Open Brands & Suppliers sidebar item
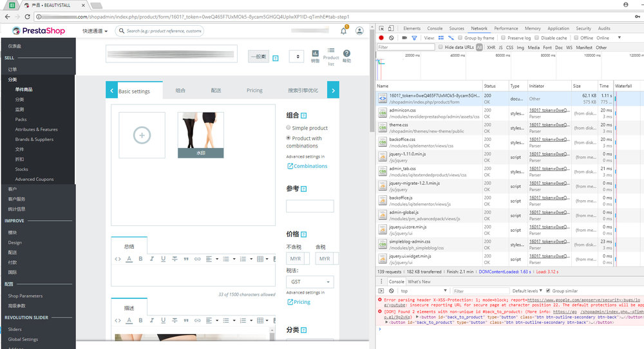 34,139
